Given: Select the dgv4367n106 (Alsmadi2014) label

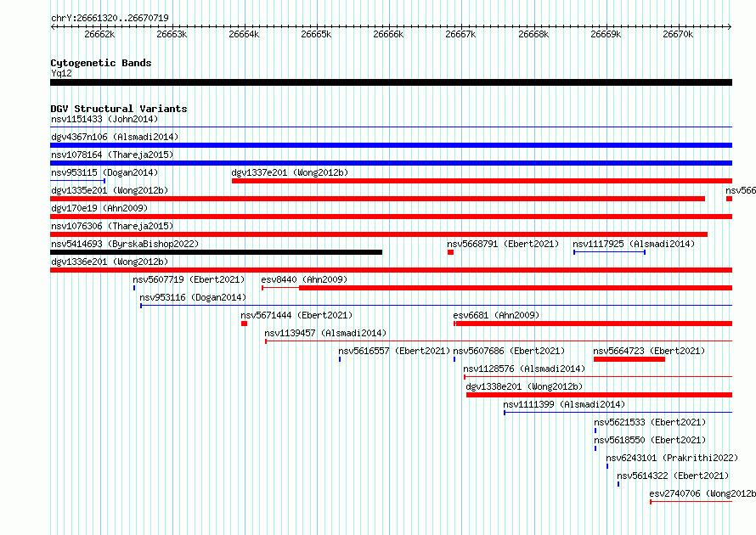Looking at the screenshot, I should coord(115,137).
